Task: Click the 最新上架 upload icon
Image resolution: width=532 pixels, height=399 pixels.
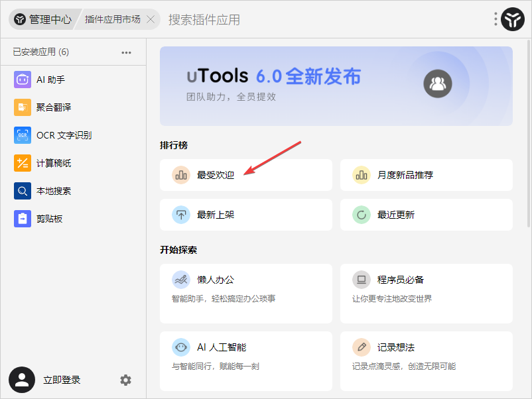Action: tap(181, 215)
